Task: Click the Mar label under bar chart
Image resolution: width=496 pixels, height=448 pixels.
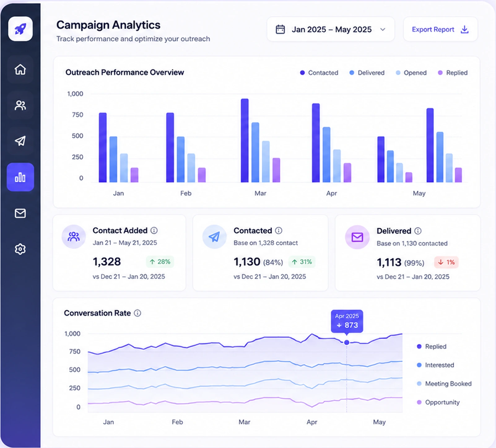Action: pos(260,193)
